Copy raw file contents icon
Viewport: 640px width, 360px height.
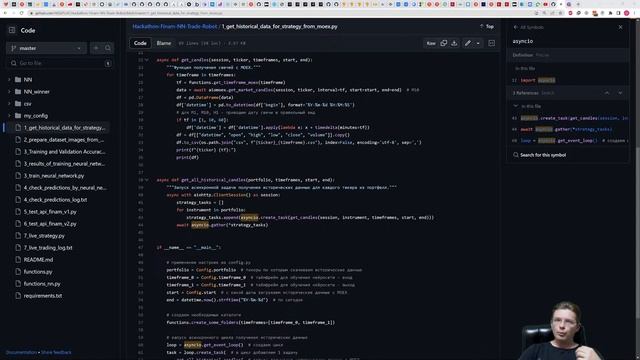444,43
